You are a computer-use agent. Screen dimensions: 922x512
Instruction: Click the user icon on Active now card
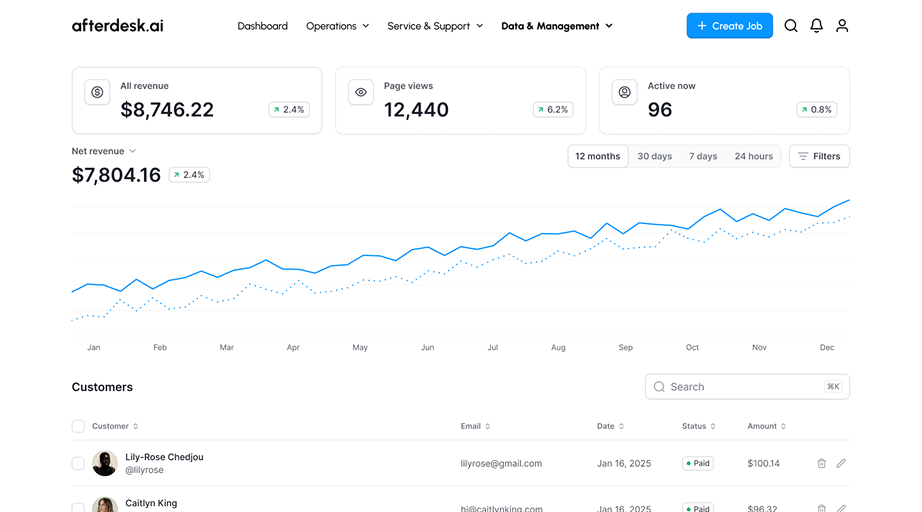pyautogui.click(x=624, y=92)
